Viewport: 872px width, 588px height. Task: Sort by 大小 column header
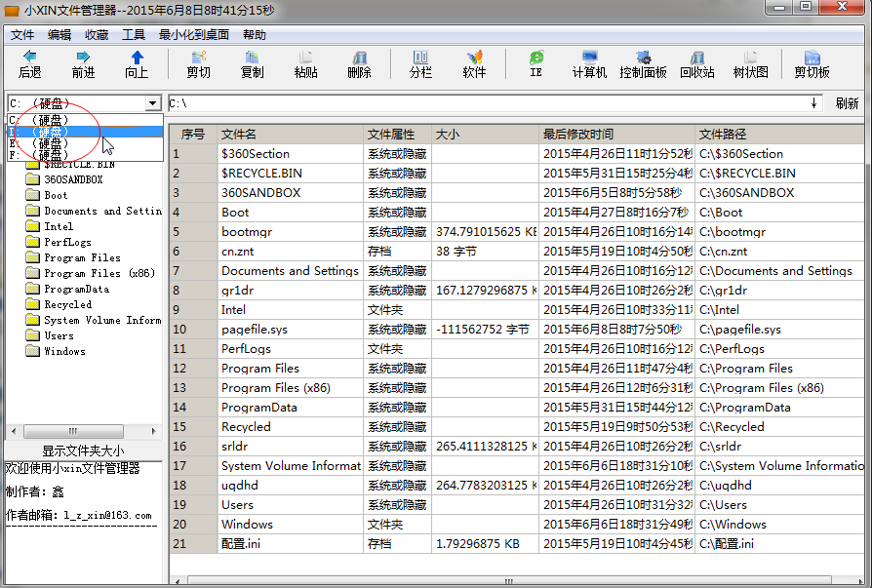pos(485,134)
